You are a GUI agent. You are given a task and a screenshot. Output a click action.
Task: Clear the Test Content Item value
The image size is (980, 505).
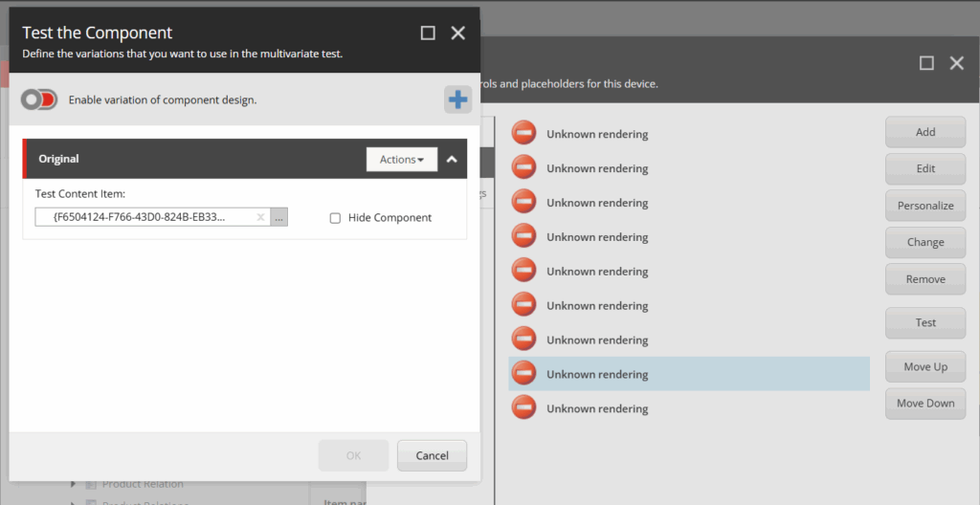point(260,217)
